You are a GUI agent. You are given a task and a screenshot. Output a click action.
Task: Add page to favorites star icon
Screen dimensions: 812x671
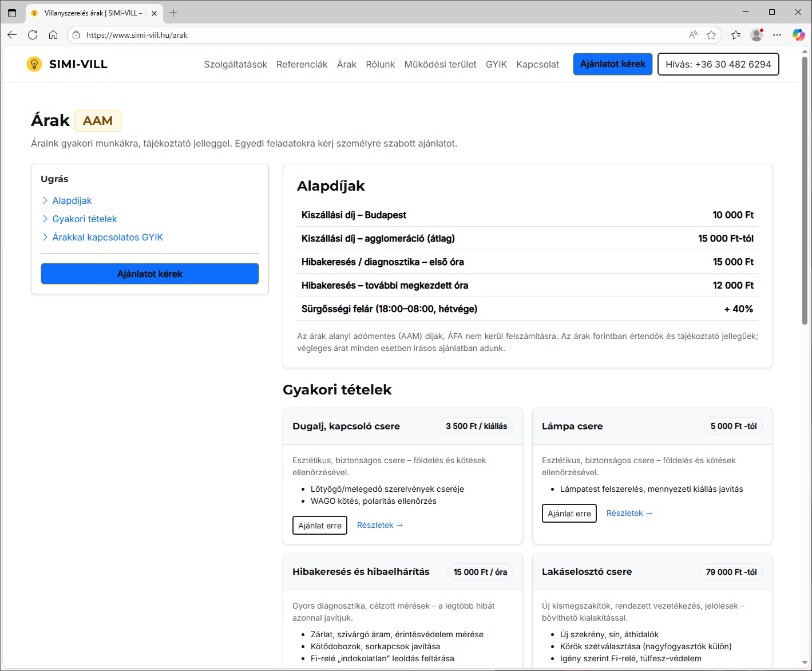tap(711, 35)
